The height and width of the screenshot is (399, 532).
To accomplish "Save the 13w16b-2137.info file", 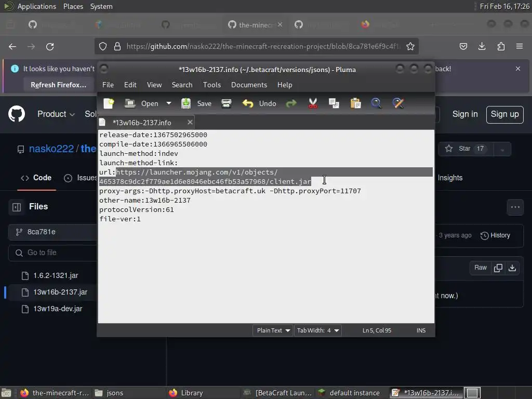I will (196, 103).
